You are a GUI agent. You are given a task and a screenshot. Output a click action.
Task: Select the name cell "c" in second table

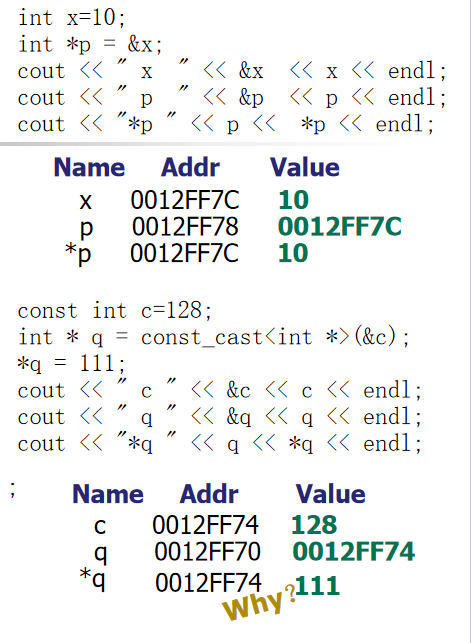(100, 526)
